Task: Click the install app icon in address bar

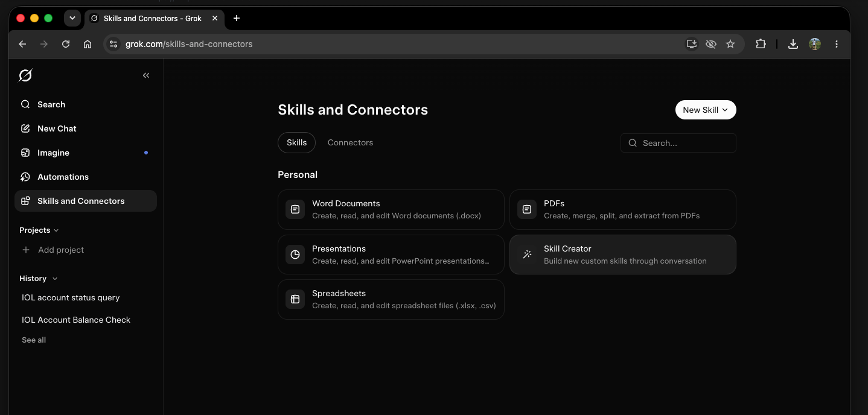Action: (692, 44)
